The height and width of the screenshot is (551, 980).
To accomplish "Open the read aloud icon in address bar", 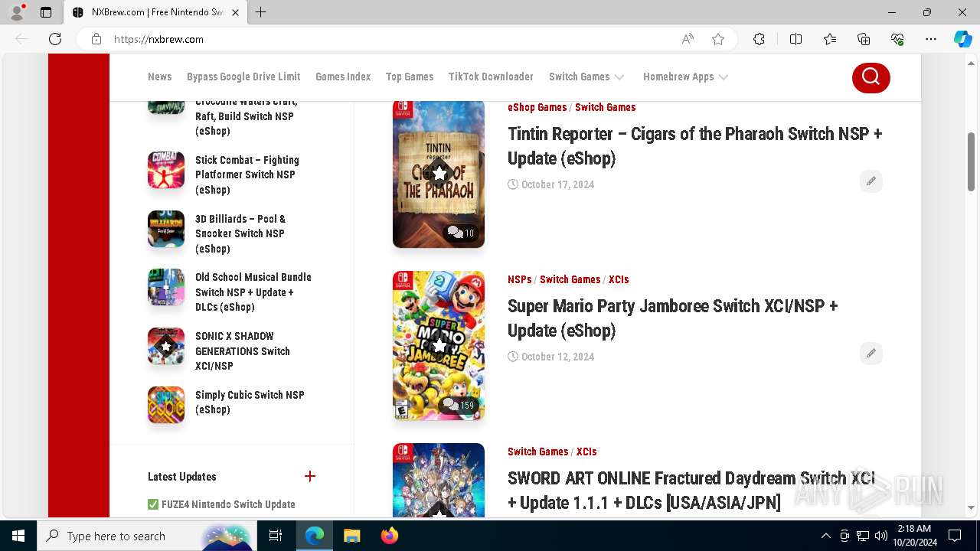I will [688, 39].
